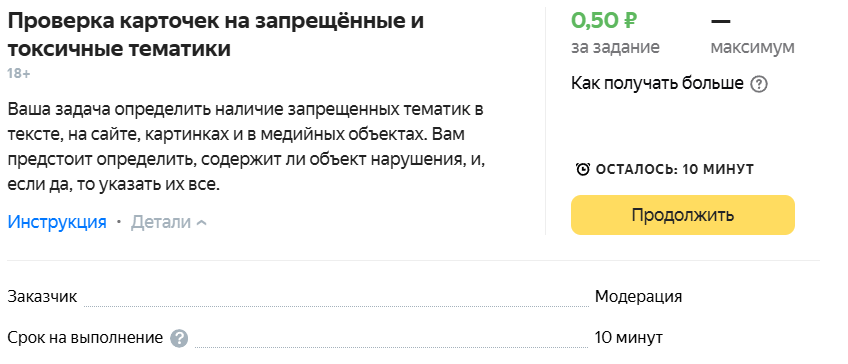The height and width of the screenshot is (364, 848).
Task: Click the yellow Продолжить button
Action: [x=683, y=215]
